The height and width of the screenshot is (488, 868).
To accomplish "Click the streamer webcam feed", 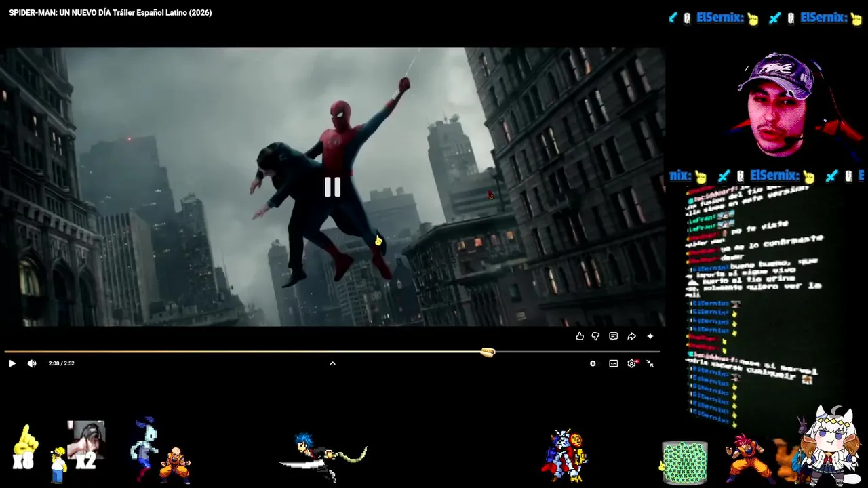I will (x=780, y=106).
